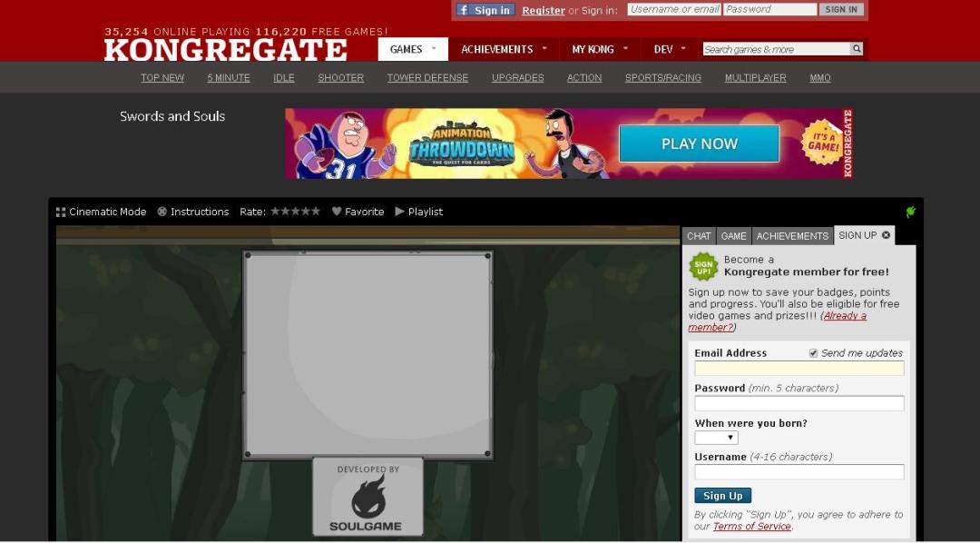Open the MY KONG menu
The height and width of the screenshot is (543, 980).
600,49
